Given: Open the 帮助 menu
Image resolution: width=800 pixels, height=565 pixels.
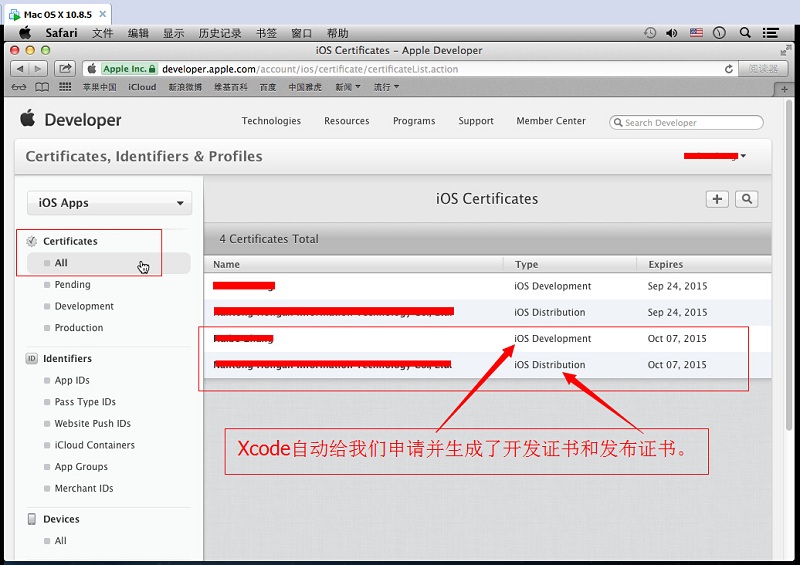Looking at the screenshot, I should pos(337,33).
